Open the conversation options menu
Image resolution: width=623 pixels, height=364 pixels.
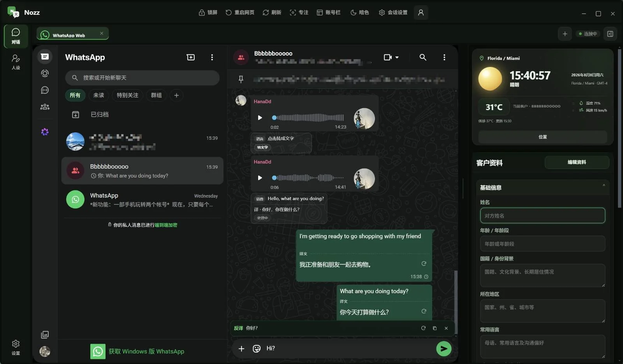tap(444, 57)
